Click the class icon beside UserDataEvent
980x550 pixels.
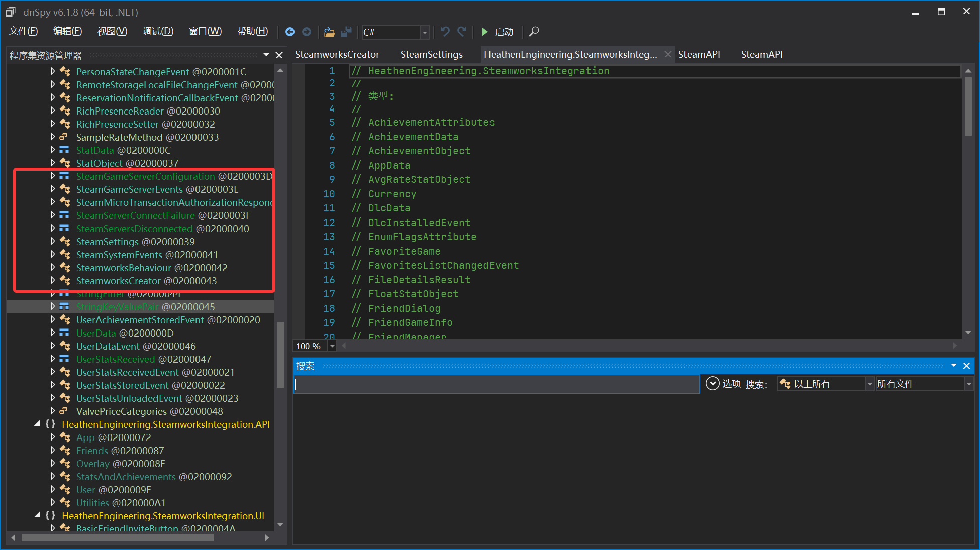point(65,346)
